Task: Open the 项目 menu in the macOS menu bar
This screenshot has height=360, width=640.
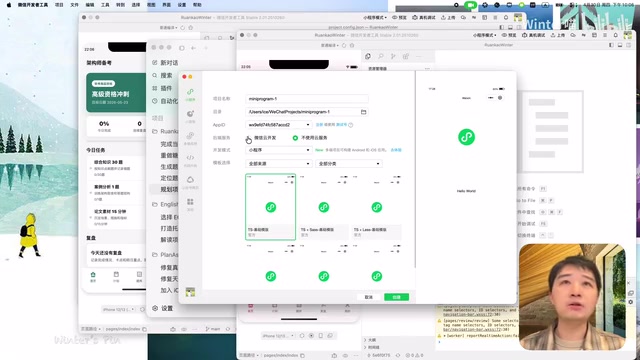Action: point(59,5)
